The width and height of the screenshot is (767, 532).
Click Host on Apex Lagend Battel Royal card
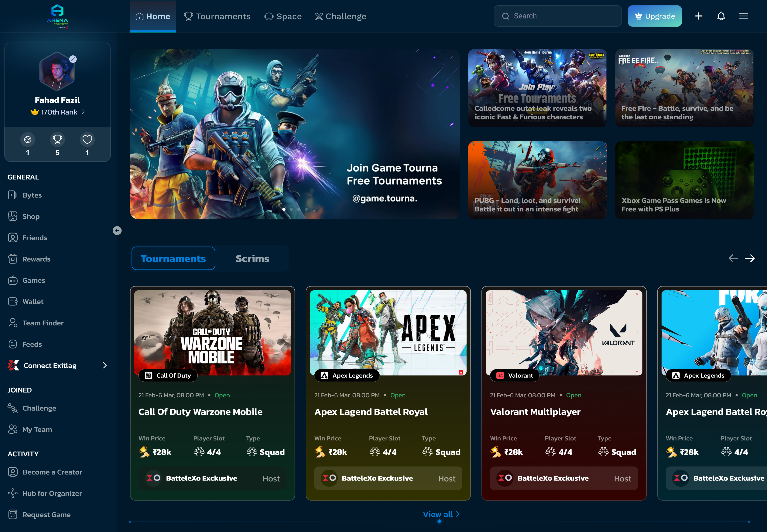coord(447,479)
